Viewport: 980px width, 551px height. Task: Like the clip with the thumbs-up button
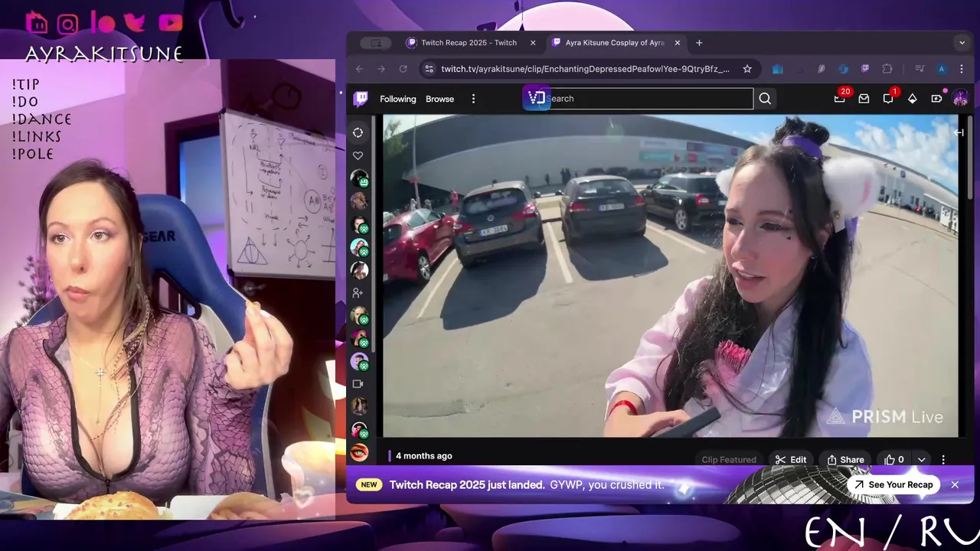click(893, 460)
